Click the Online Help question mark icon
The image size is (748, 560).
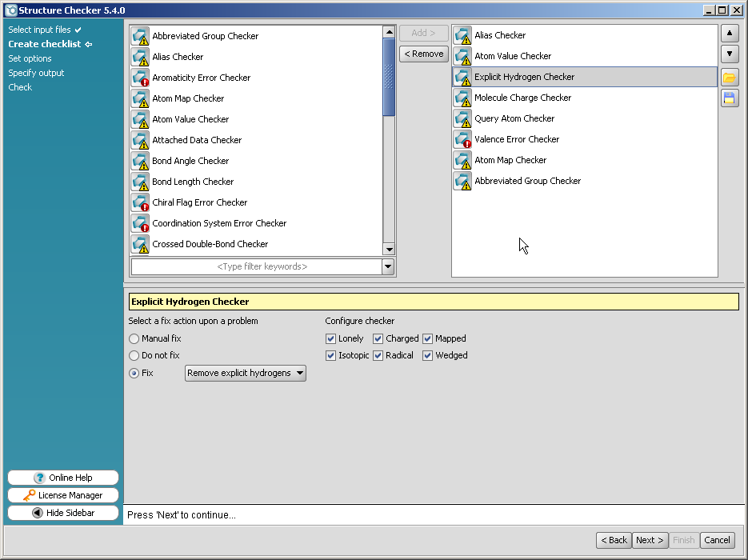(x=39, y=478)
